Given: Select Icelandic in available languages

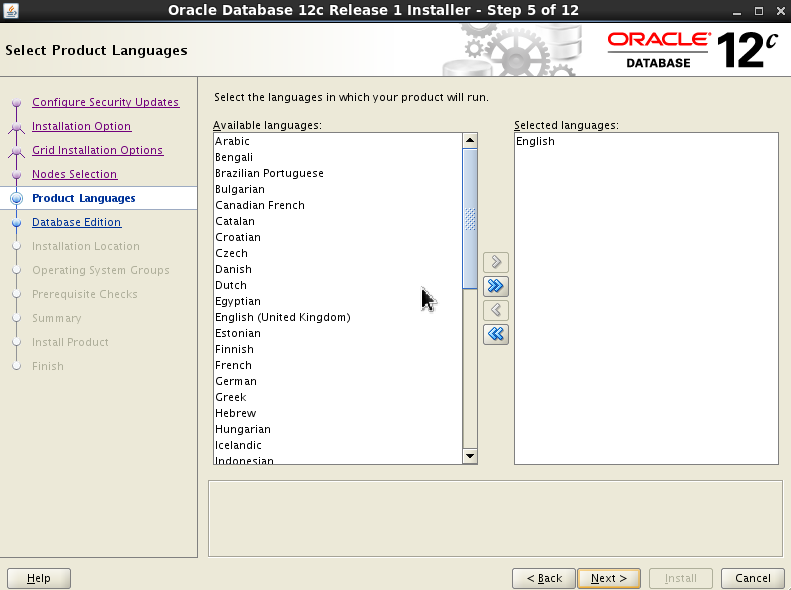Looking at the screenshot, I should pyautogui.click(x=337, y=445).
